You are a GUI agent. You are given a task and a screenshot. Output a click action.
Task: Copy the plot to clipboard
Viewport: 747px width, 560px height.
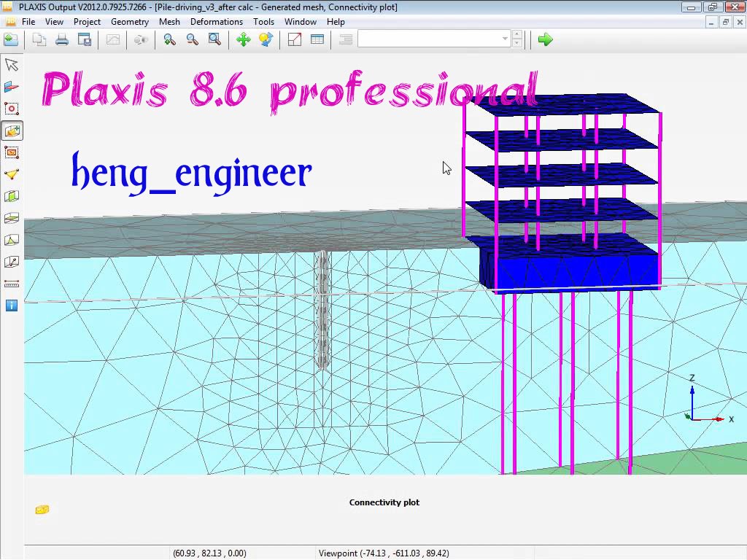39,39
